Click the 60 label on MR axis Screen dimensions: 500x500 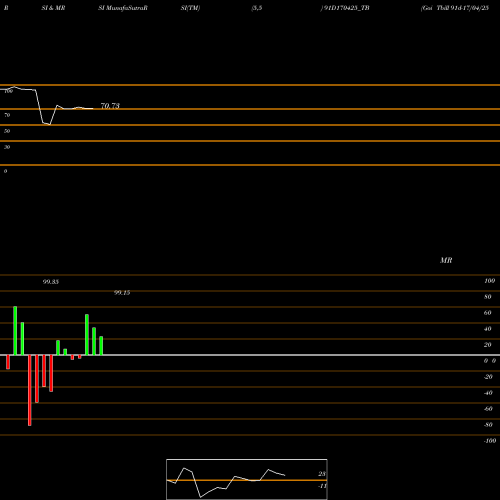point(488,313)
